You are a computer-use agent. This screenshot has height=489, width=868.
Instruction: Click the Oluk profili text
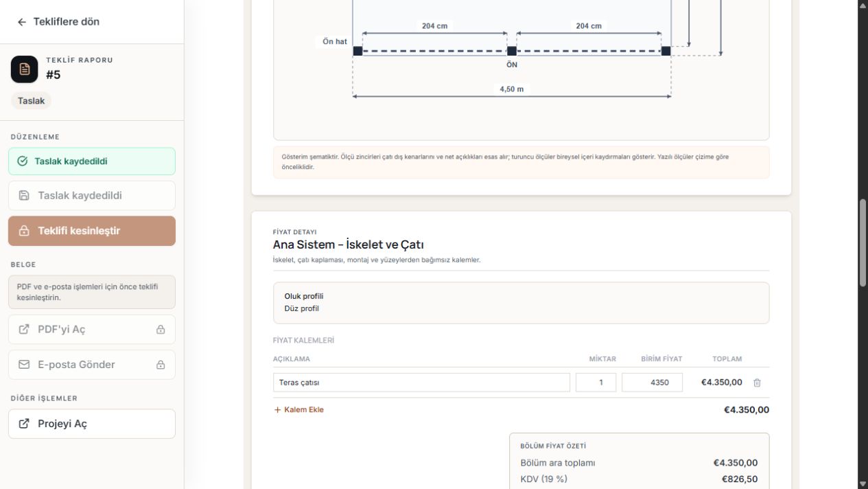(x=304, y=296)
